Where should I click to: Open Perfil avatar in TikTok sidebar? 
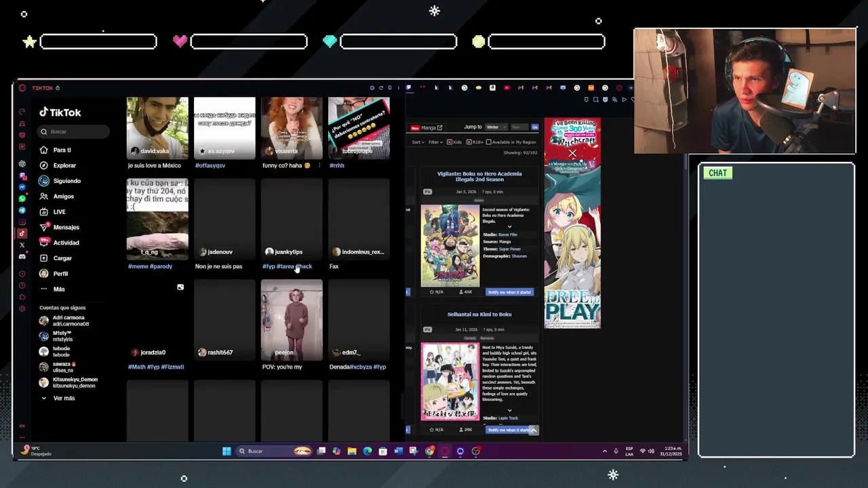44,274
